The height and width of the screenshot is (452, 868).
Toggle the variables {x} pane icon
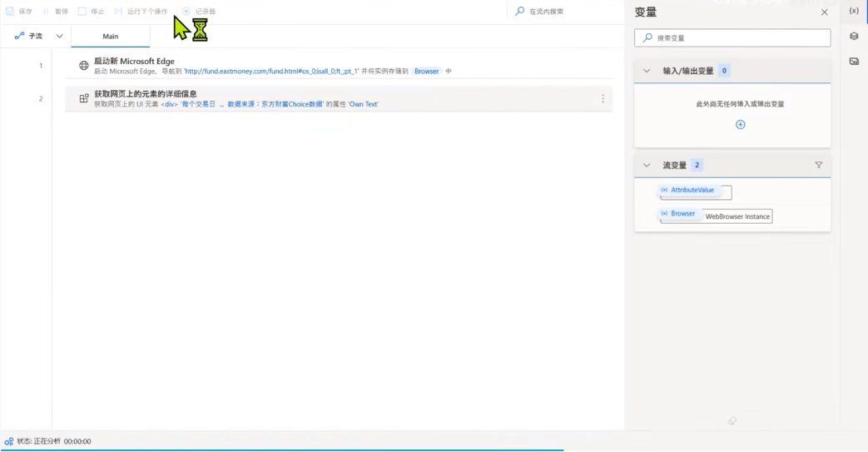pos(854,11)
